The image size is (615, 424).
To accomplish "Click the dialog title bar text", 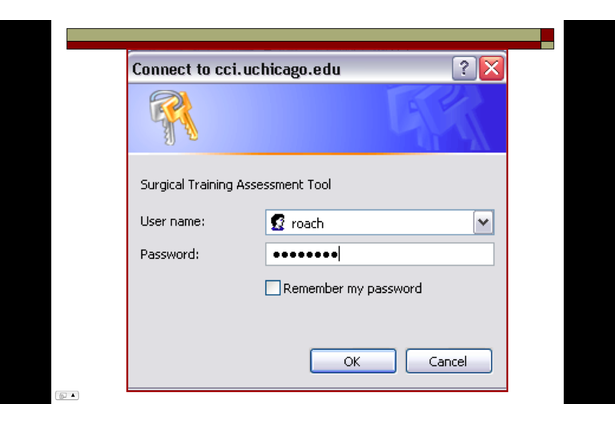I will (x=236, y=69).
